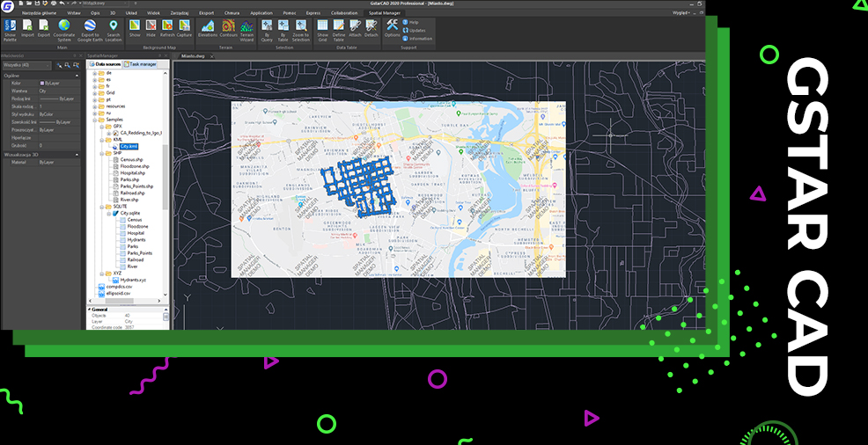Collapse the SHP folder node

[x=102, y=153]
